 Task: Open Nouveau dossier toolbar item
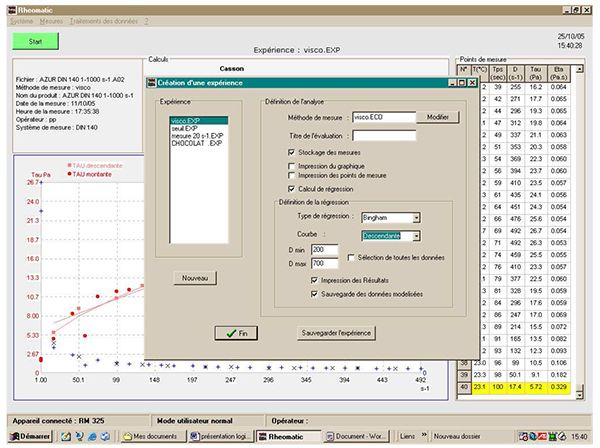coord(457,436)
